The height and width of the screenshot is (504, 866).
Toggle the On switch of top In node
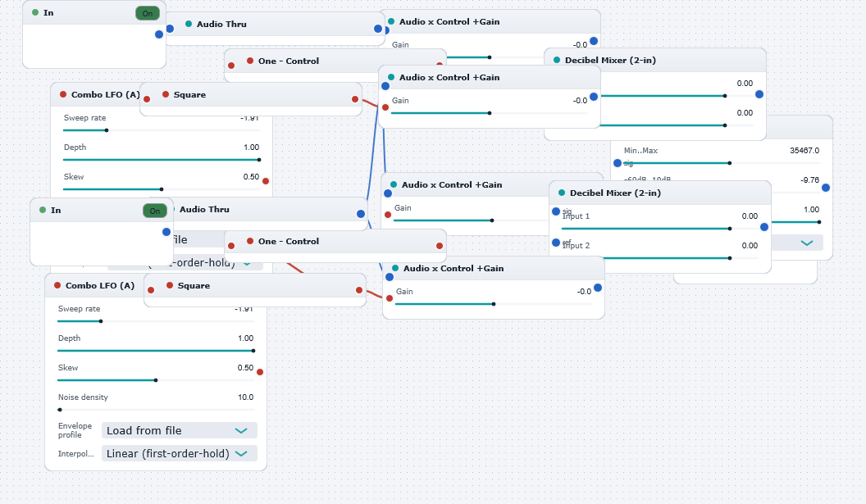point(148,13)
